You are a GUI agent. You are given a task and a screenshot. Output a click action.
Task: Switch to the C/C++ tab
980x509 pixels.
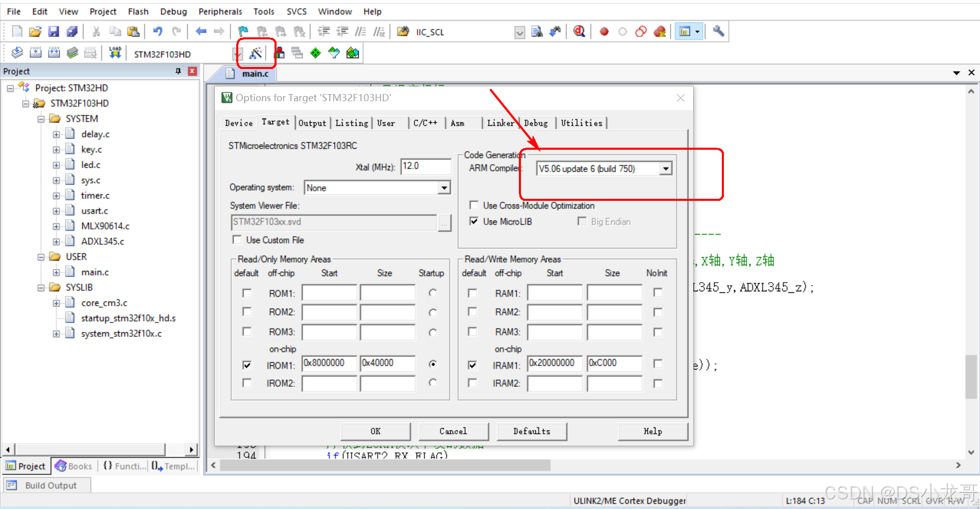pyautogui.click(x=425, y=123)
